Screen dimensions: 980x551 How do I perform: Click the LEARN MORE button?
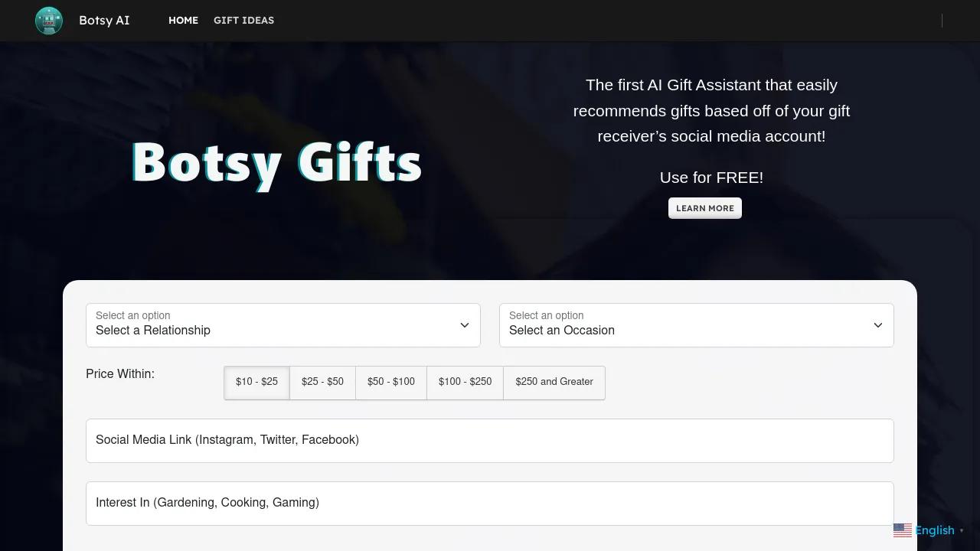[x=705, y=208]
